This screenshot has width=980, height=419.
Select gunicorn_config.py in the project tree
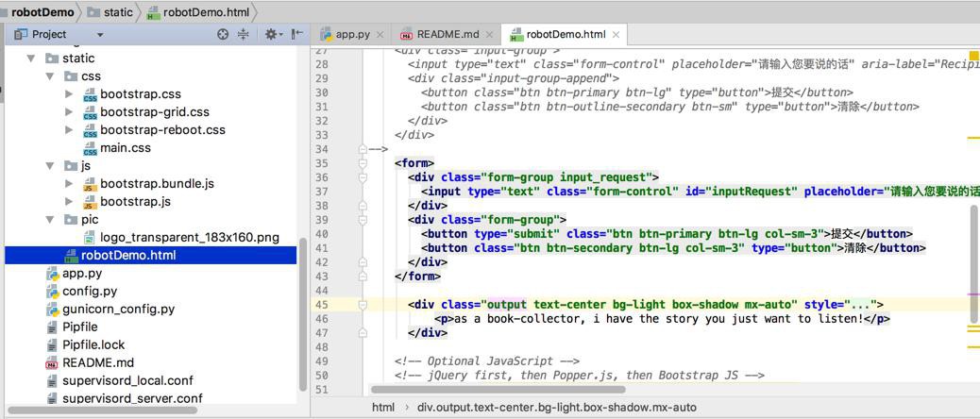[119, 310]
